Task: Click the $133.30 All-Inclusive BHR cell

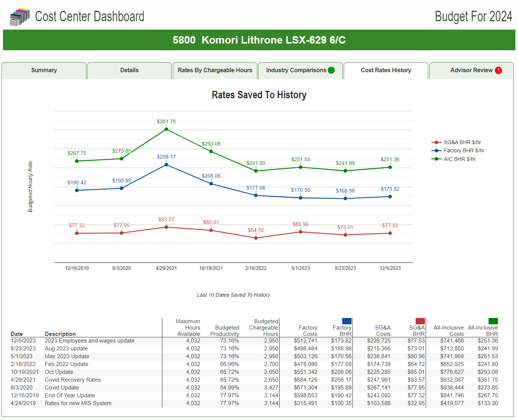Action: tap(488, 403)
